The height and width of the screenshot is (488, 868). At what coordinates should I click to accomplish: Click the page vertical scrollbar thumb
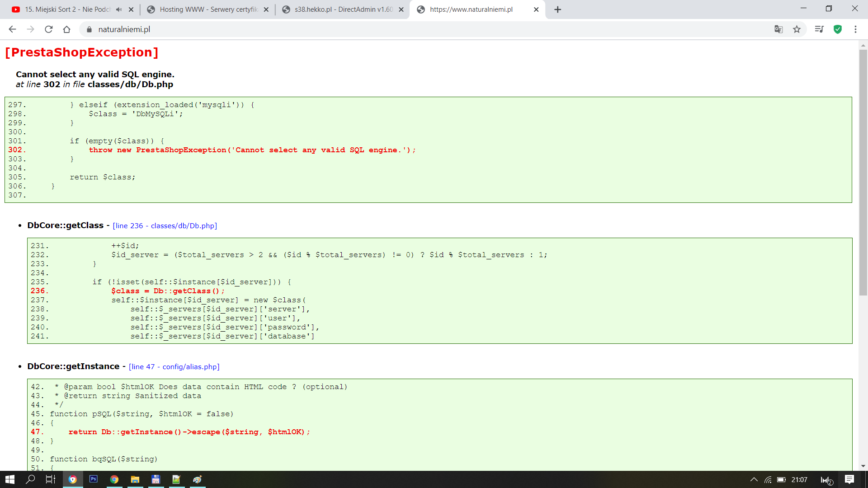pos(863,172)
